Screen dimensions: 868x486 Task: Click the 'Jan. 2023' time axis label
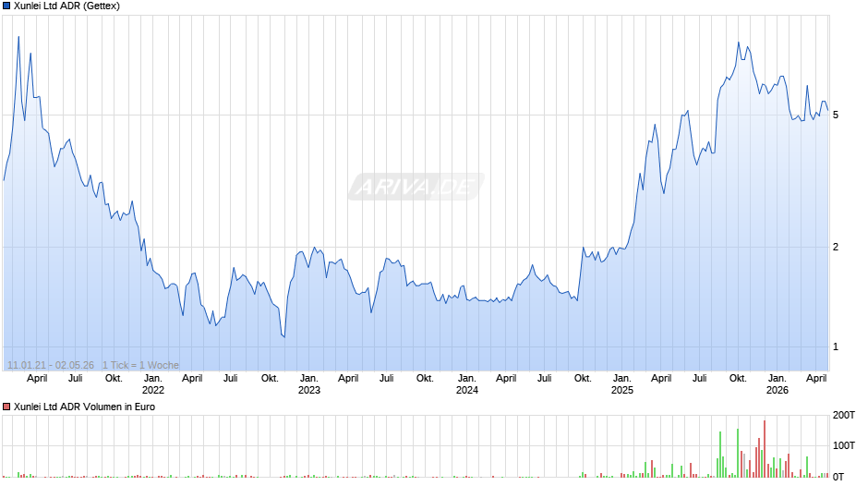pyautogui.click(x=309, y=384)
